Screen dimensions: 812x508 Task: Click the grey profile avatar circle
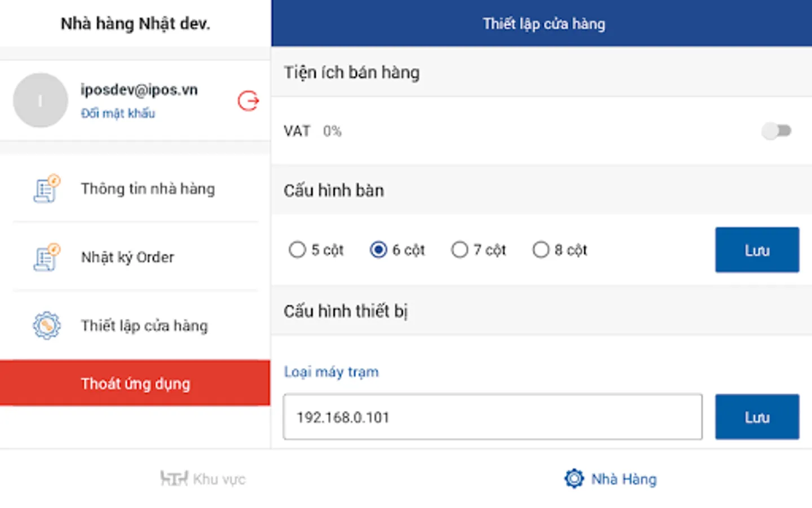(41, 100)
